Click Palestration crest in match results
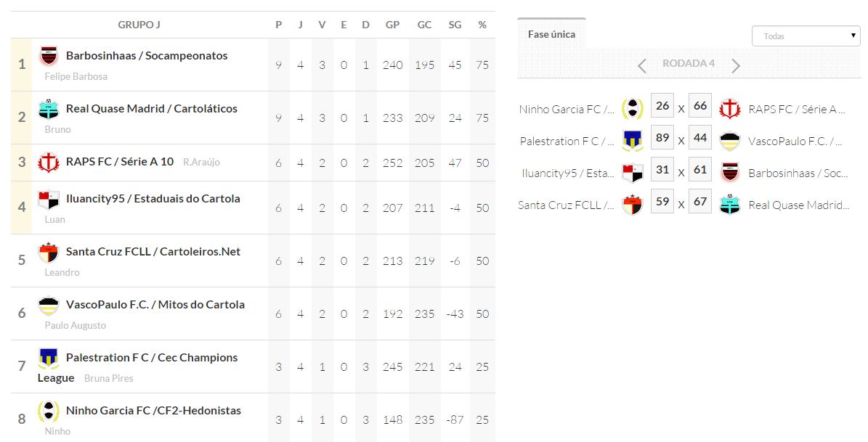The width and height of the screenshot is (868, 442). pos(633,141)
